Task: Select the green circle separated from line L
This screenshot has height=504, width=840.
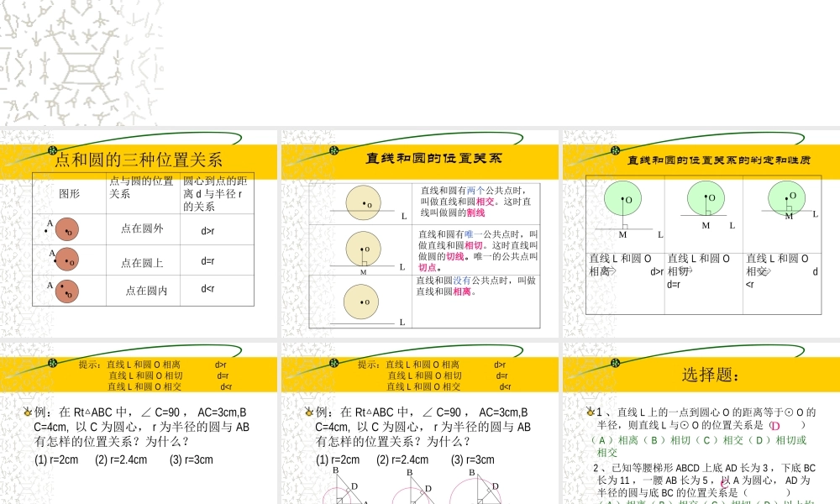Action: point(622,198)
